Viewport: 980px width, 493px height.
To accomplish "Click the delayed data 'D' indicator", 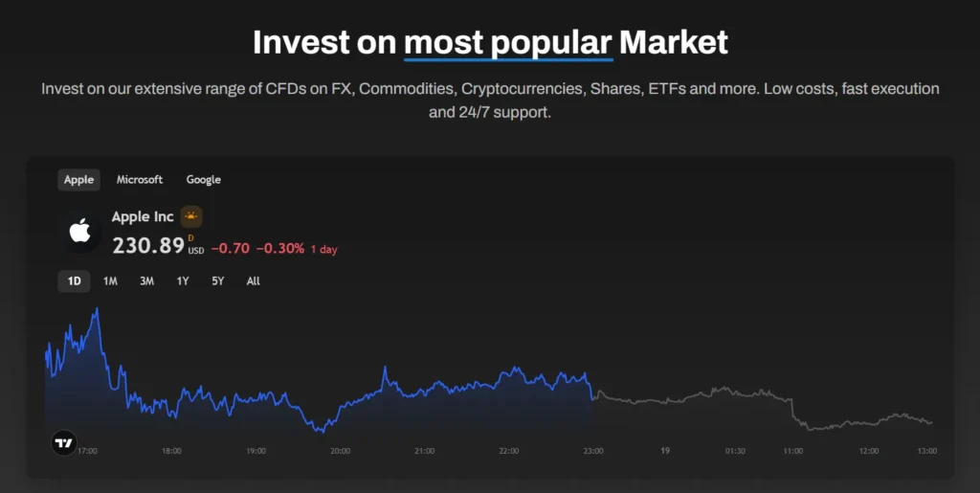I will (190, 238).
